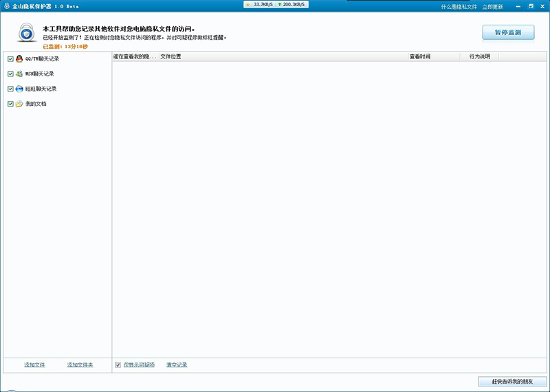Sort by the 谁在查看我的隐... column header

click(135, 56)
